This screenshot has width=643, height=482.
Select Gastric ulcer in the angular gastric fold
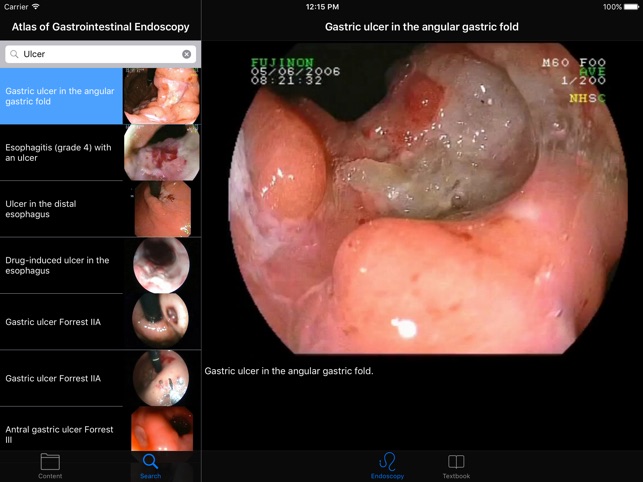pos(100,96)
